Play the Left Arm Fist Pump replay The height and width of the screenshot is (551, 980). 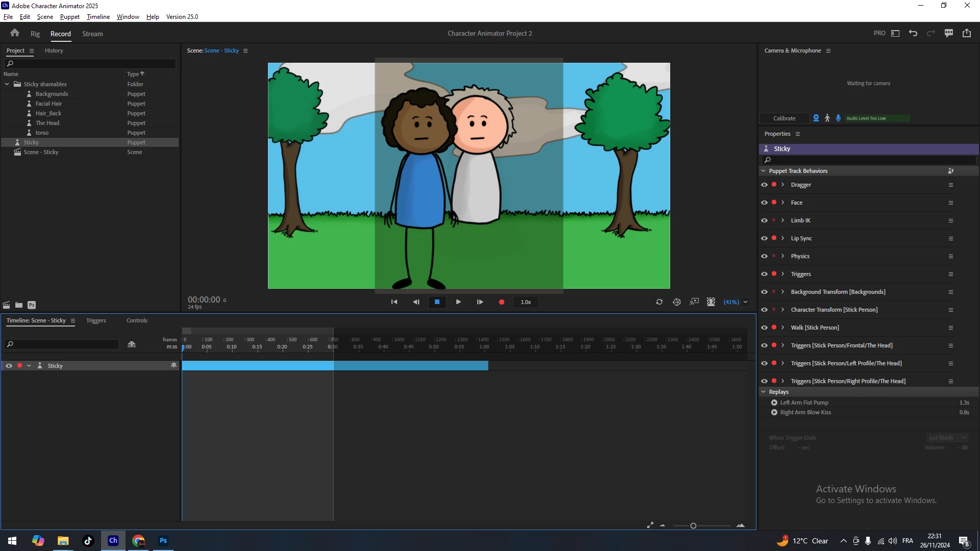coord(774,403)
